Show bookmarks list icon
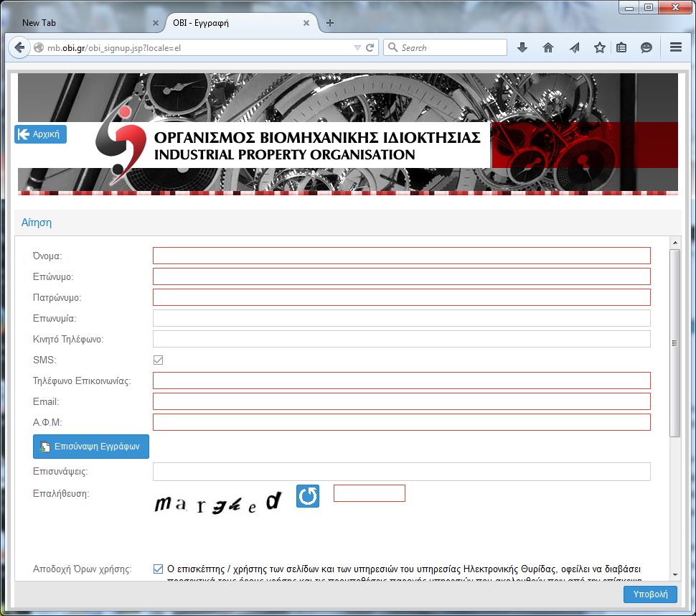Screen dimensions: 696x616 pos(621,47)
